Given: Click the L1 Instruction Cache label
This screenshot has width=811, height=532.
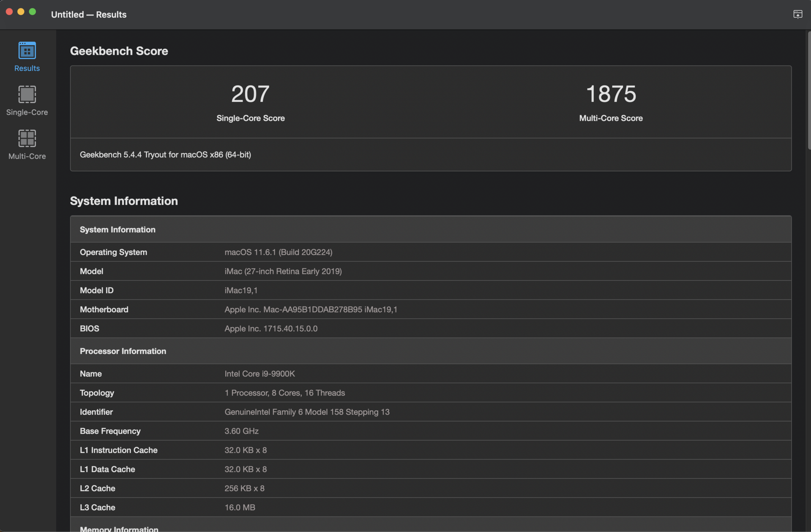Looking at the screenshot, I should 118,450.
